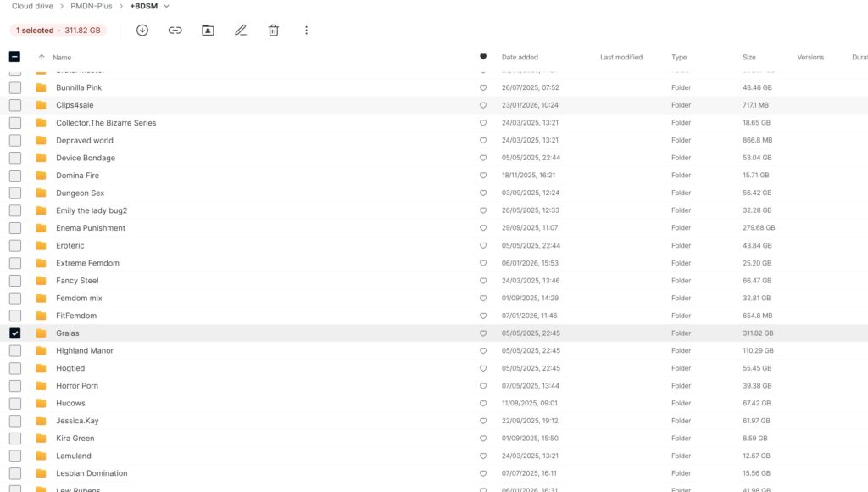Navigate to PMDN-Plus breadcrumb folder
This screenshot has height=492, width=868.
click(x=92, y=6)
